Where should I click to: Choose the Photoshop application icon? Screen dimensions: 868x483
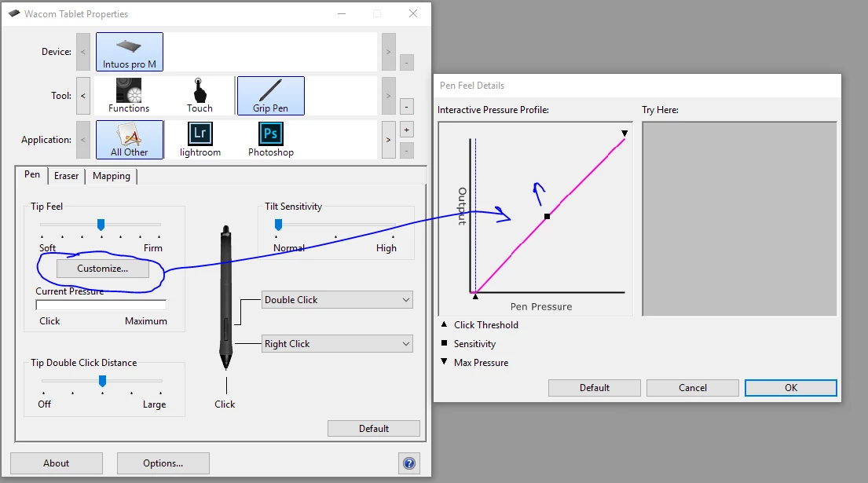coord(271,140)
